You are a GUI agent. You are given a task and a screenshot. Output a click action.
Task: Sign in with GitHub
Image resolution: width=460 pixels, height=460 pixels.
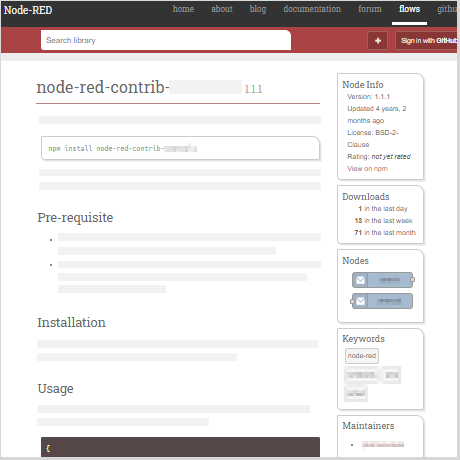426,41
